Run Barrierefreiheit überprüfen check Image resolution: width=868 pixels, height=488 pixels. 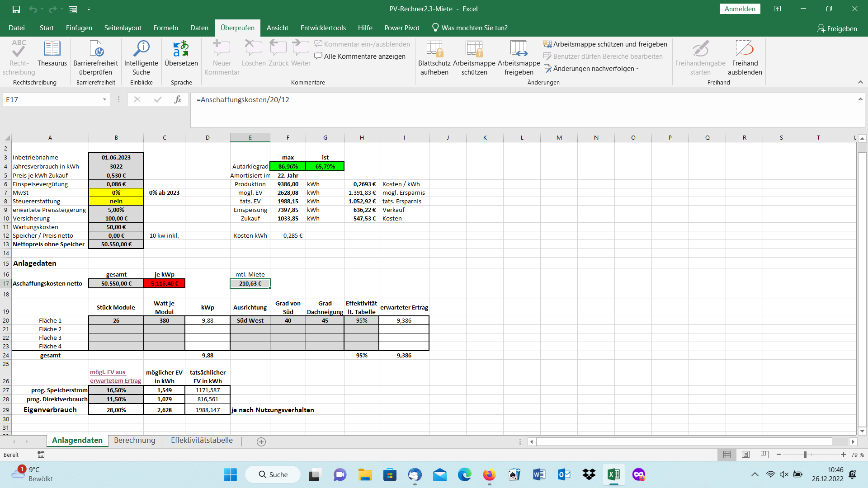coord(95,58)
